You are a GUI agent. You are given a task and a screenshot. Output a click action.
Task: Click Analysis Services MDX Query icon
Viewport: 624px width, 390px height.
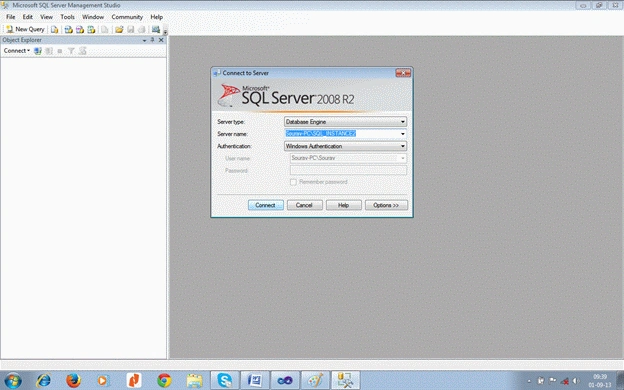(x=68, y=29)
